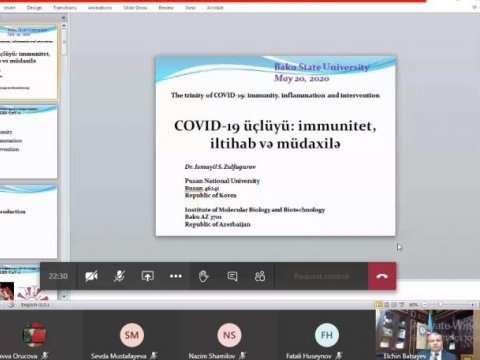480x360 pixels.
Task: Open the Design ribbon tab
Action: pos(34,7)
